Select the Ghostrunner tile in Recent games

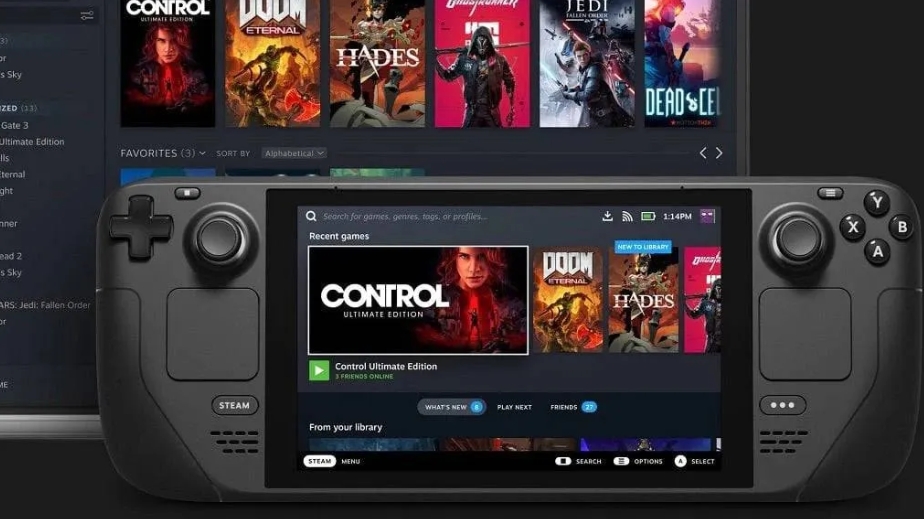[x=702, y=300]
